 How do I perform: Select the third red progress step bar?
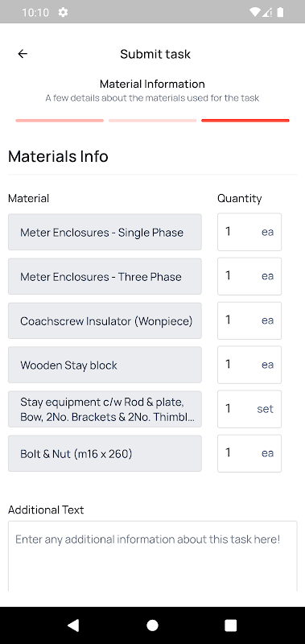245,120
